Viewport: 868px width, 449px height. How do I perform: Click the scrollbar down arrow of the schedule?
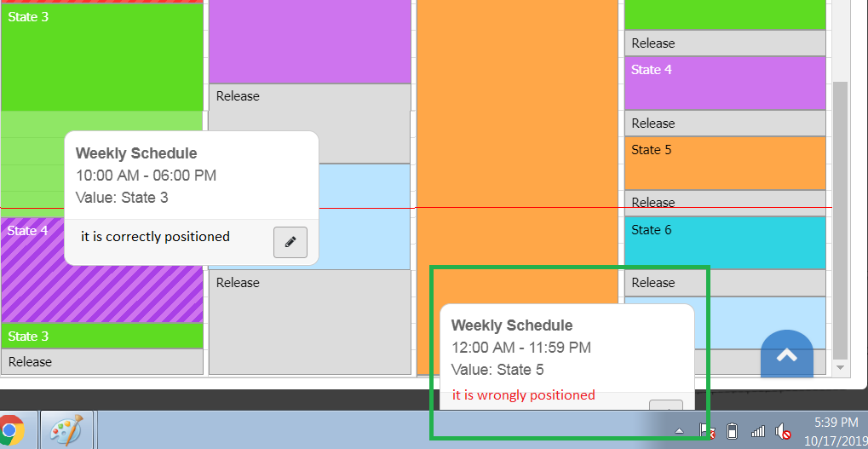point(840,367)
